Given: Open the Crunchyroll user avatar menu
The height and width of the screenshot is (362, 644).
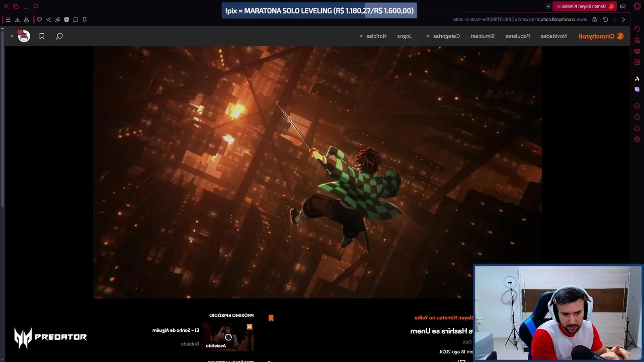Looking at the screenshot, I should point(24,36).
